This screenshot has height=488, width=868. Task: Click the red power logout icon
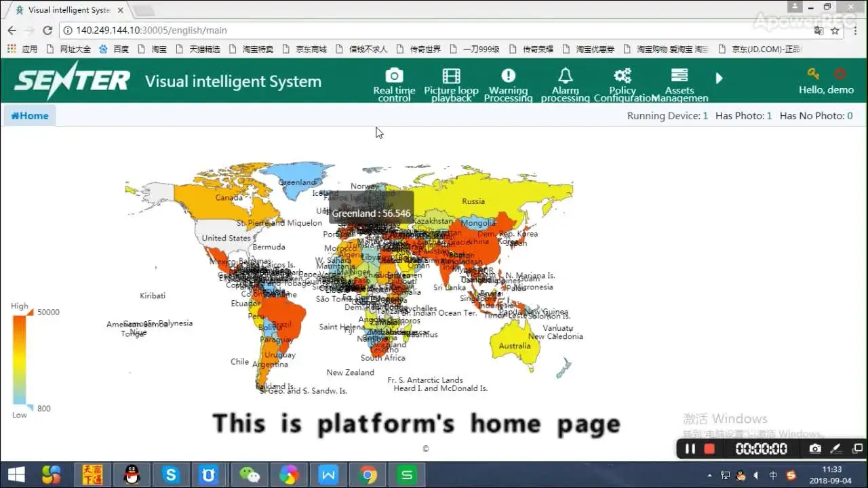(840, 74)
